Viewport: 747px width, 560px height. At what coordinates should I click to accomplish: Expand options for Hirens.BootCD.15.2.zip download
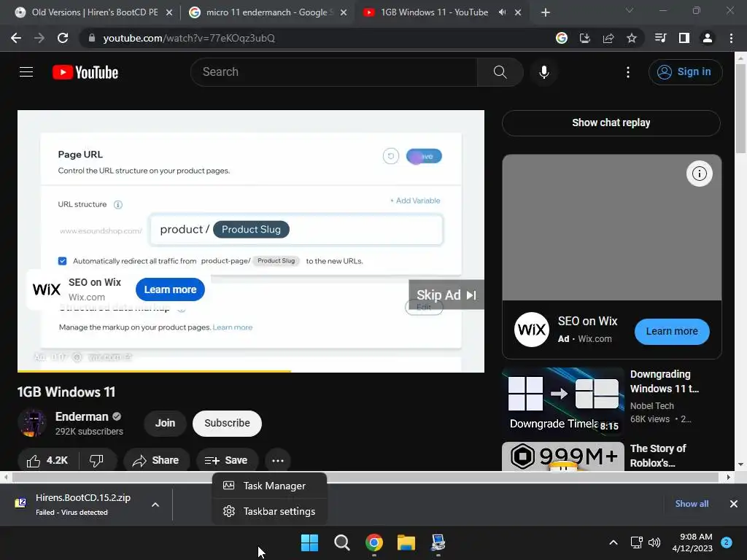[155, 505]
